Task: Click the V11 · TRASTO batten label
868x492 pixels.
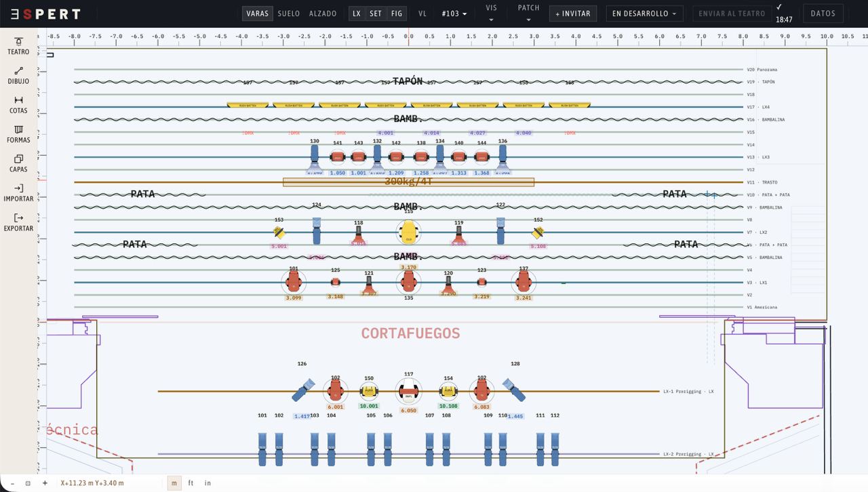Action: (762, 182)
